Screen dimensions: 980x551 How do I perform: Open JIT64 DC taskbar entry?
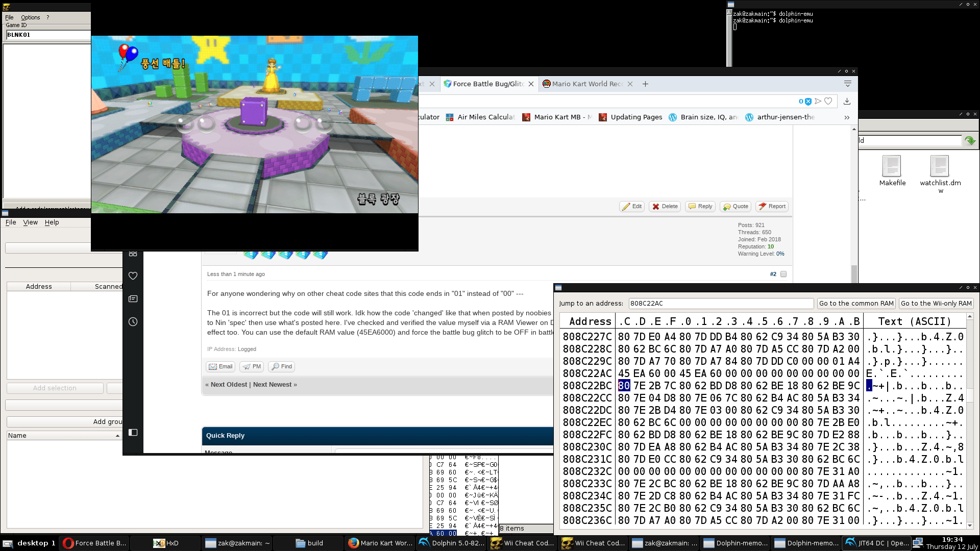point(876,543)
